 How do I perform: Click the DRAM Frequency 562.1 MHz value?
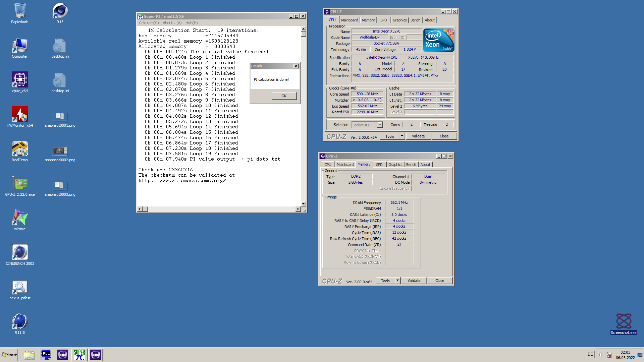tap(399, 203)
